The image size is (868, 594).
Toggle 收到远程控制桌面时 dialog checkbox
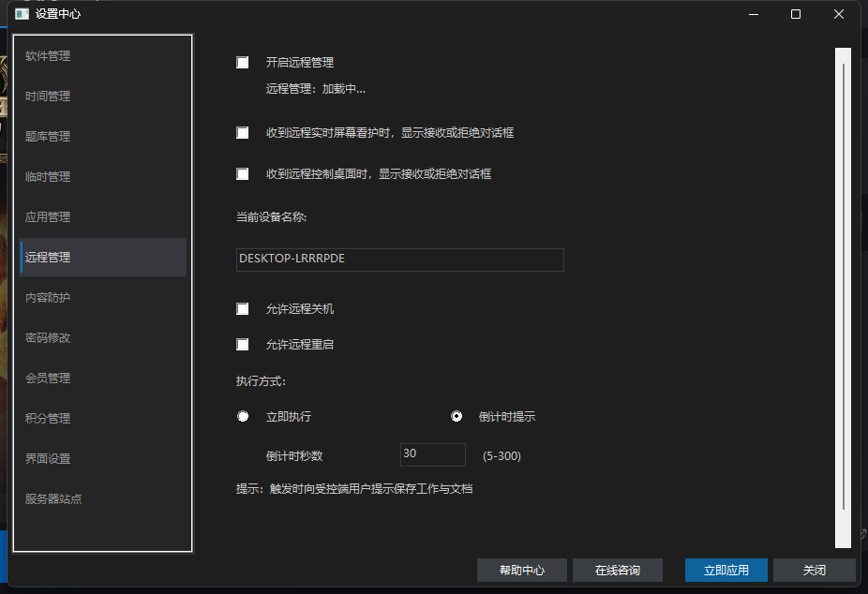(x=243, y=174)
